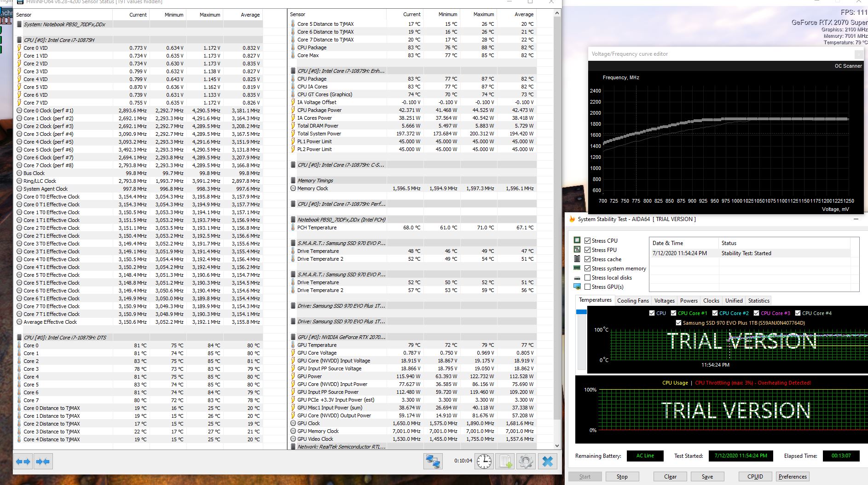Uncheck Stress FPU option

pos(588,250)
